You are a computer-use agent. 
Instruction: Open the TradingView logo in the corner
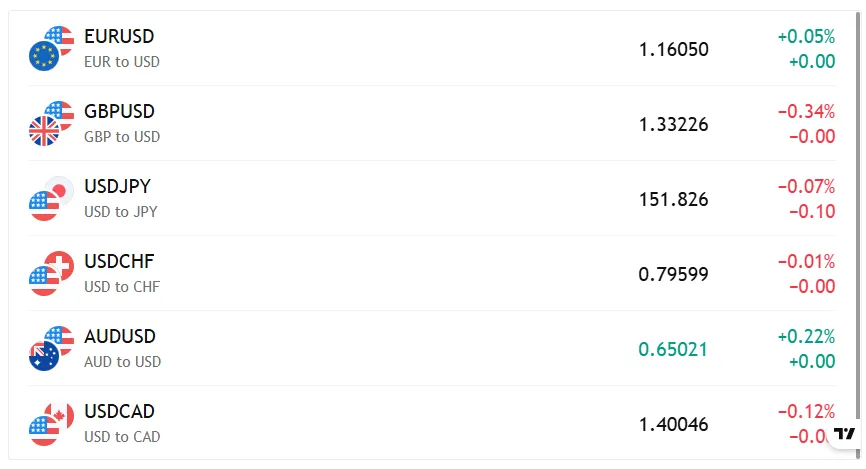coord(845,433)
